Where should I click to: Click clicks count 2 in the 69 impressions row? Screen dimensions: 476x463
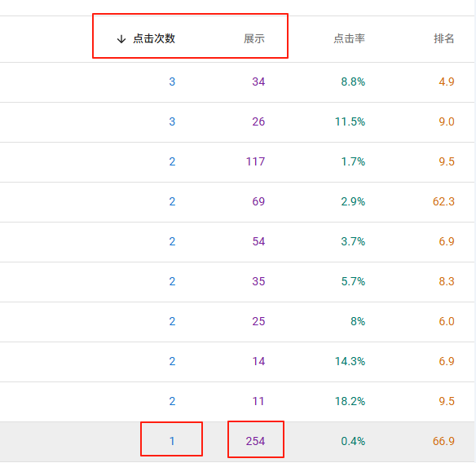click(172, 201)
